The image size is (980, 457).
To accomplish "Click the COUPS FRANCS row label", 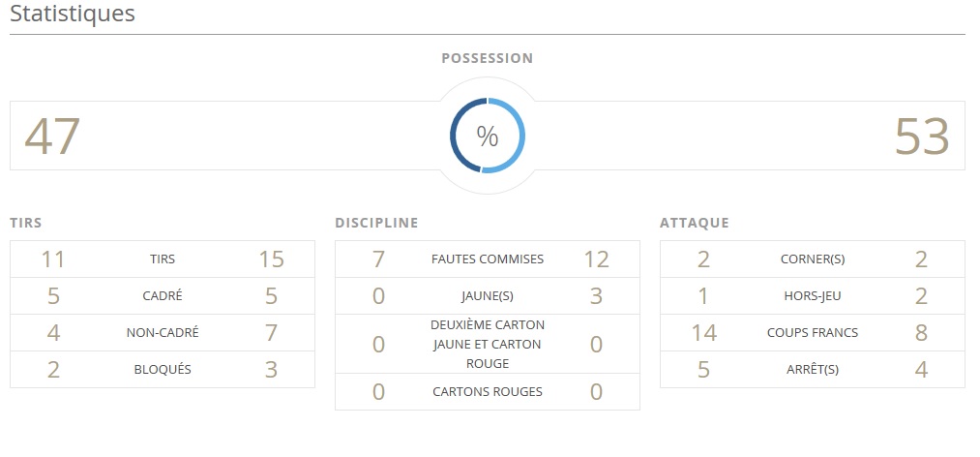I will [x=813, y=333].
